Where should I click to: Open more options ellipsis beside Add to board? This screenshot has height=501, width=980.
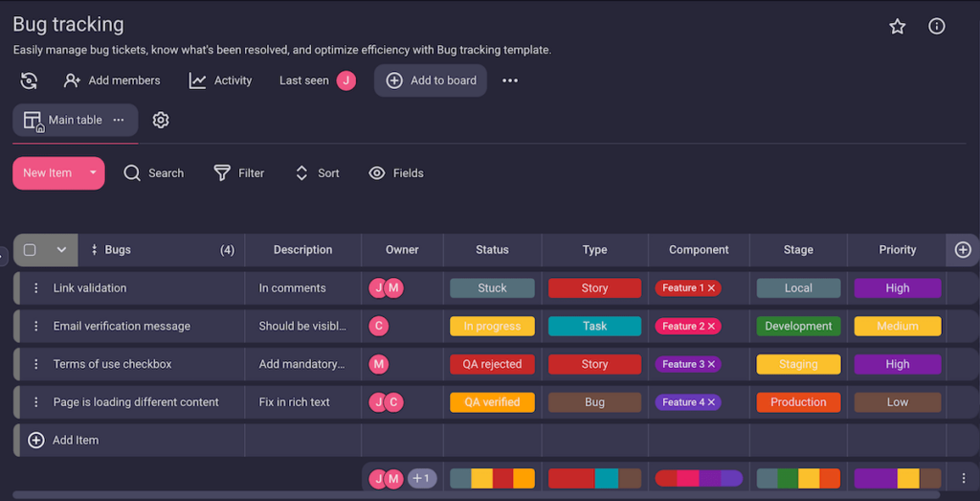click(x=510, y=80)
